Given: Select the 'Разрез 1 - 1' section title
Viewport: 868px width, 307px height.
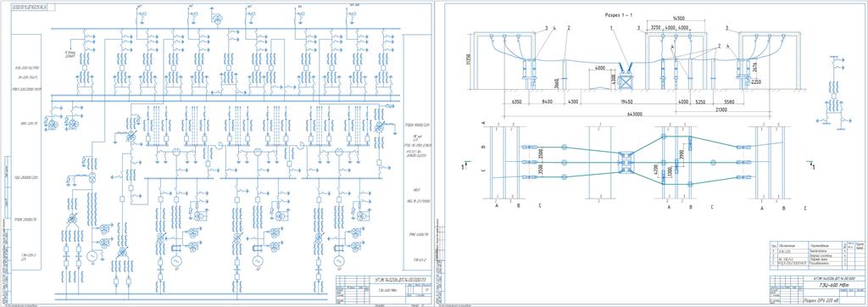Looking at the screenshot, I should point(620,15).
